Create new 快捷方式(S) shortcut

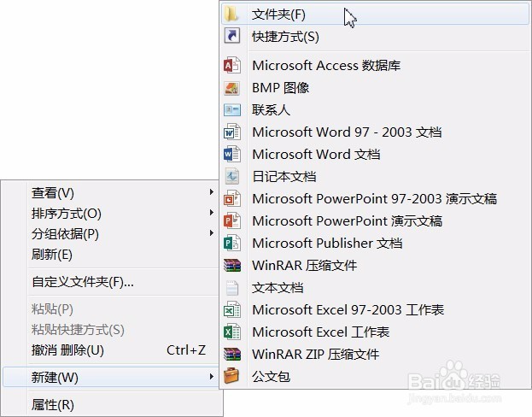375,37
